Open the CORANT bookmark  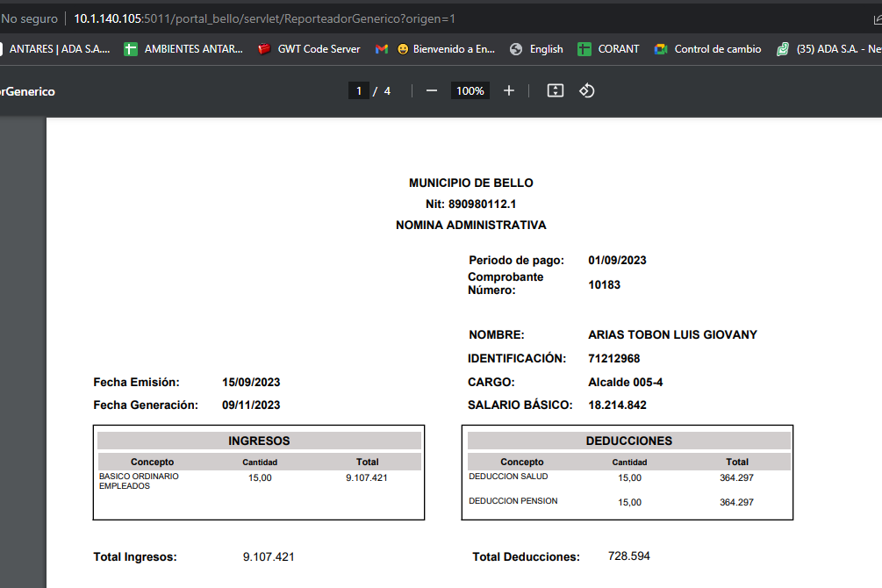pos(609,49)
